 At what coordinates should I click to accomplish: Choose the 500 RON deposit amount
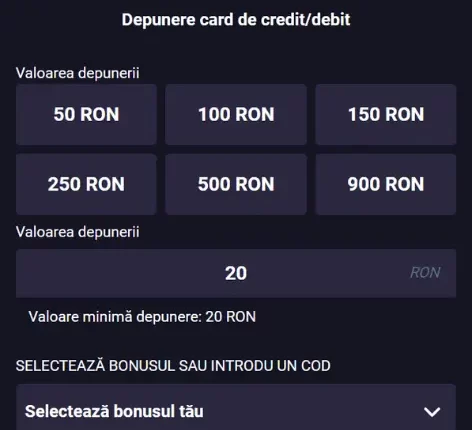tap(236, 184)
